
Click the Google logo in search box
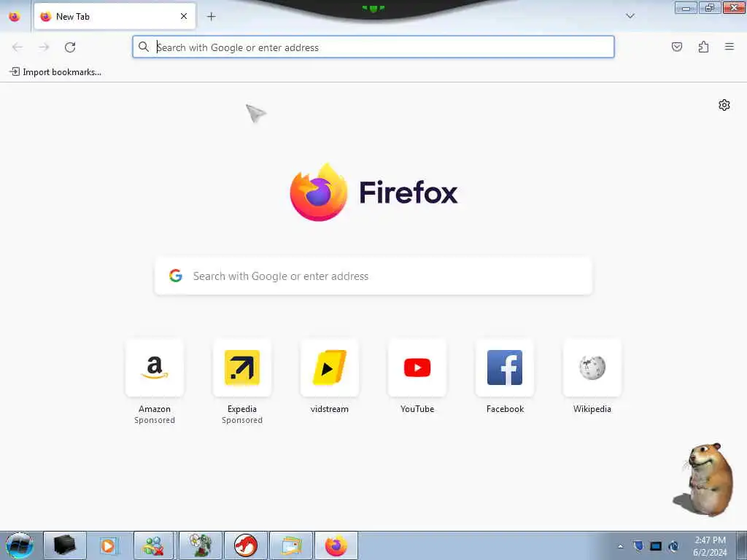(176, 276)
